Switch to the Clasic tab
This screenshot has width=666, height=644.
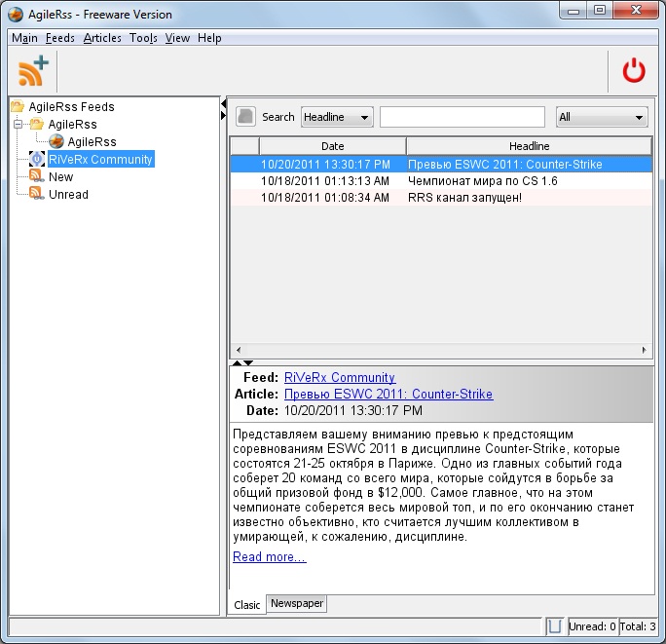(x=246, y=604)
